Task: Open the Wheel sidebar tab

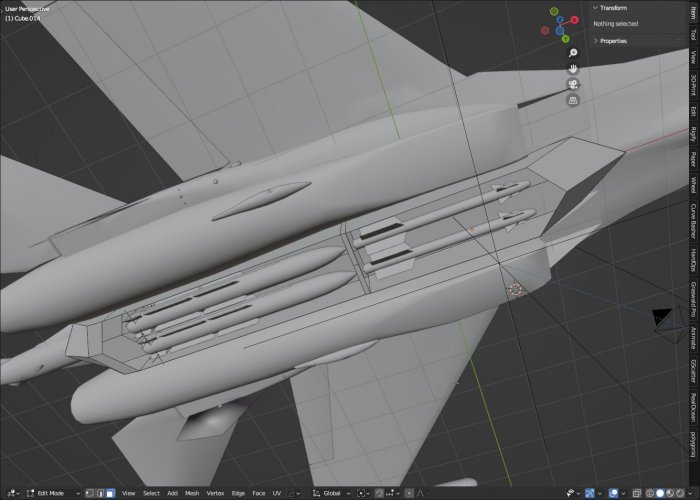Action: [693, 184]
